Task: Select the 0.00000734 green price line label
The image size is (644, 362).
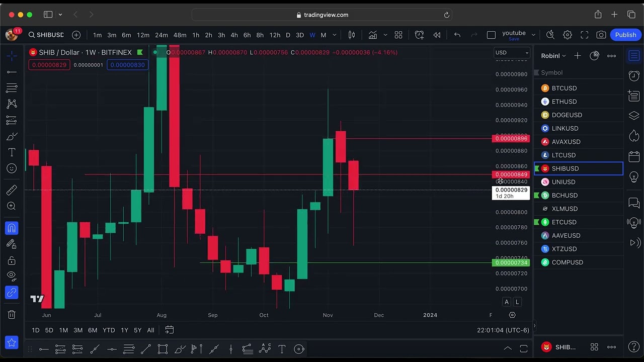Action: click(x=511, y=263)
